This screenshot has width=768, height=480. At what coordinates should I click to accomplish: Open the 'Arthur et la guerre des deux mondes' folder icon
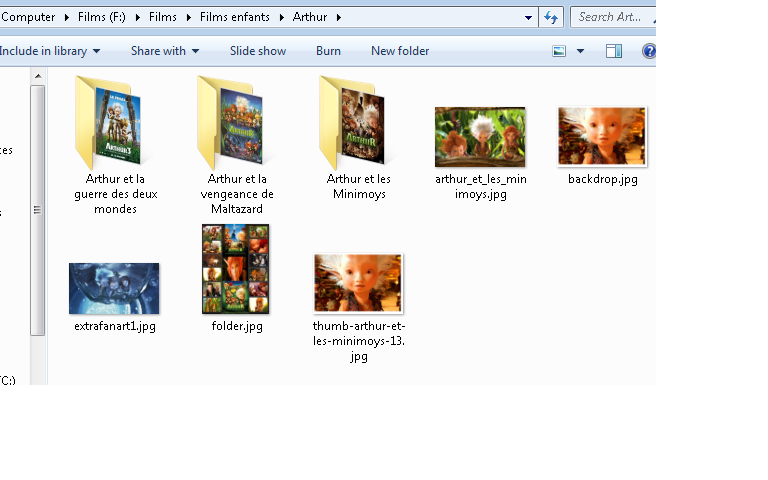click(x=109, y=122)
